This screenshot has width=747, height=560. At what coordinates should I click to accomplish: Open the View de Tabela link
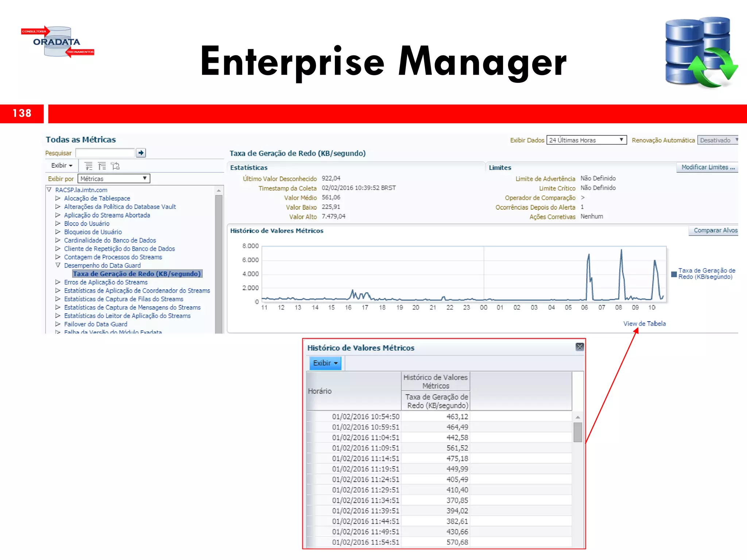pos(644,323)
